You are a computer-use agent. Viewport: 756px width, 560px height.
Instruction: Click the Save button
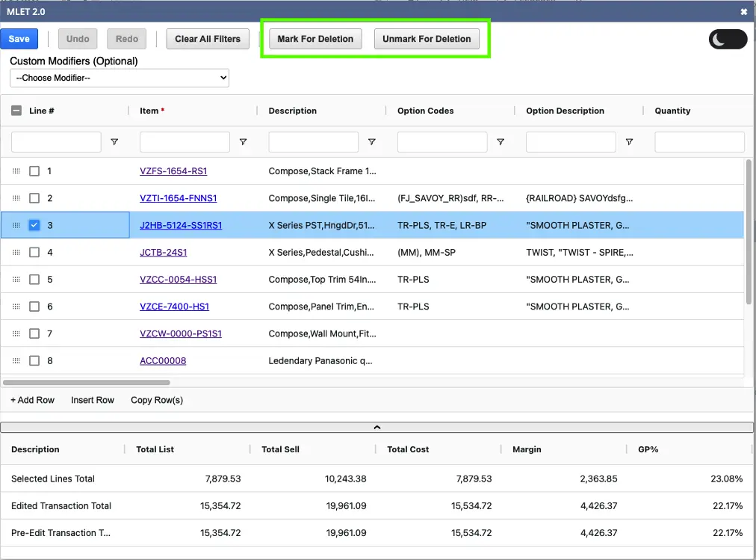19,39
